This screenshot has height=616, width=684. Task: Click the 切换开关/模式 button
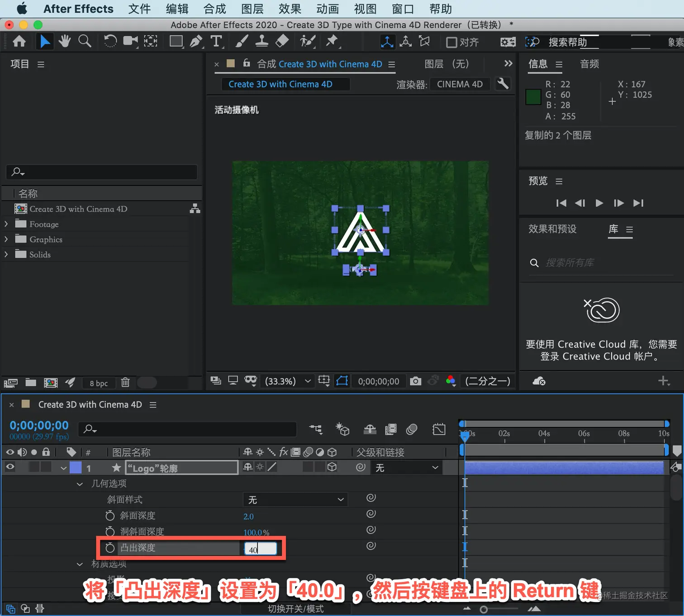pyautogui.click(x=296, y=609)
